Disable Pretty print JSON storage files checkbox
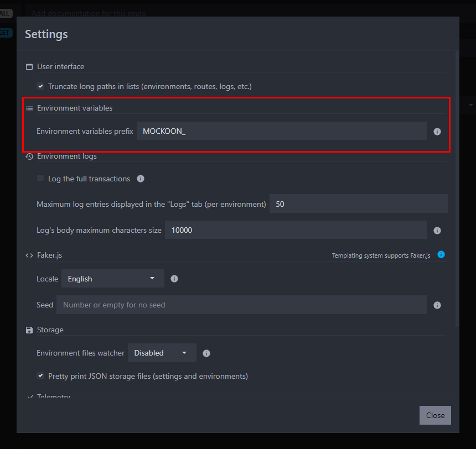476x449 pixels. tap(40, 376)
